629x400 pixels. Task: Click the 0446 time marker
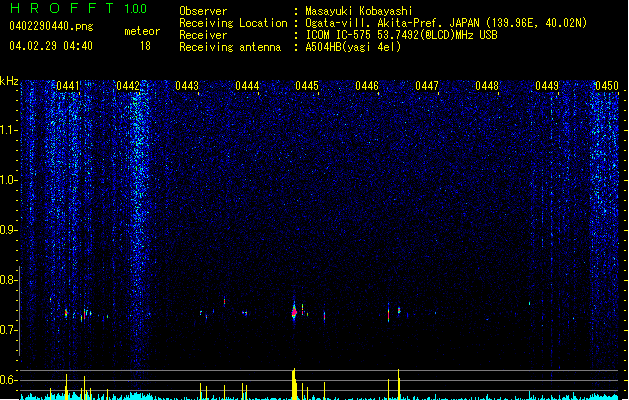coord(367,86)
